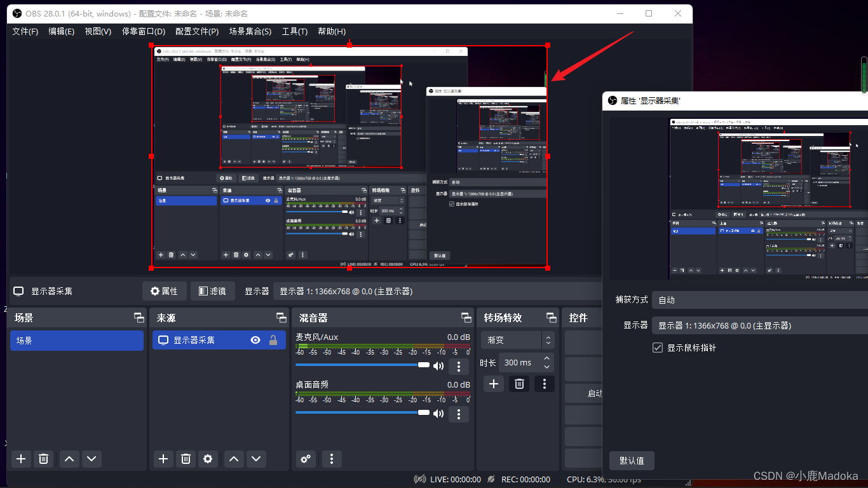Open 编辑(E) menu
Image resolution: width=868 pixels, height=488 pixels.
click(x=62, y=31)
